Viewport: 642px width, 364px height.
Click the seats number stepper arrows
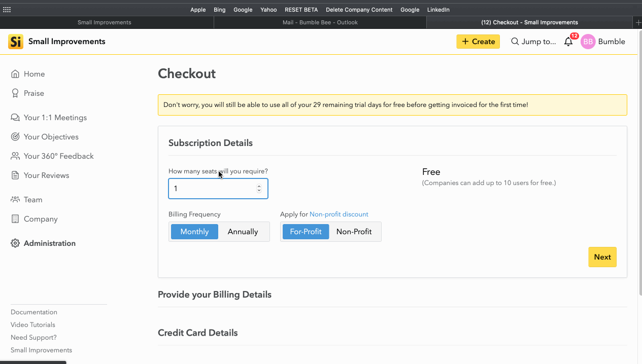(x=259, y=189)
